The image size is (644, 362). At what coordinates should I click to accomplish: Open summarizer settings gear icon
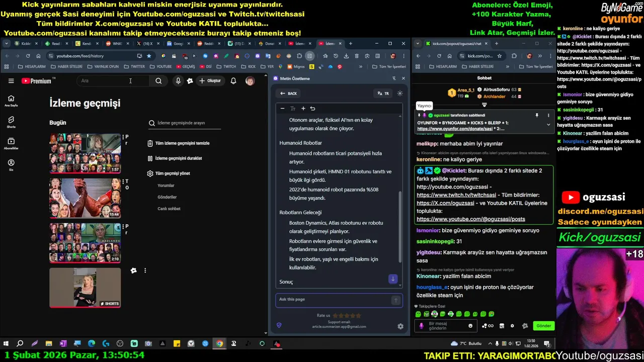(400, 326)
